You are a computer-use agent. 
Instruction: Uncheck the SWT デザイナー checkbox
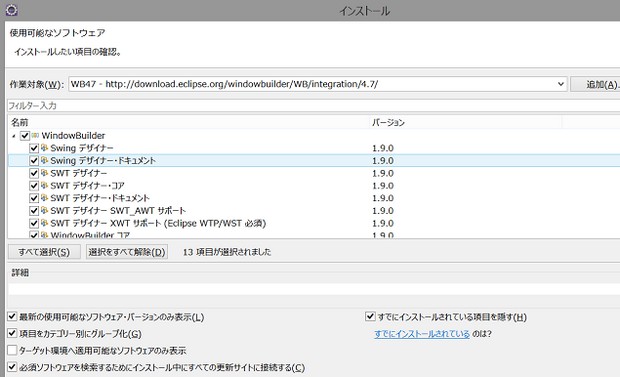[34, 173]
